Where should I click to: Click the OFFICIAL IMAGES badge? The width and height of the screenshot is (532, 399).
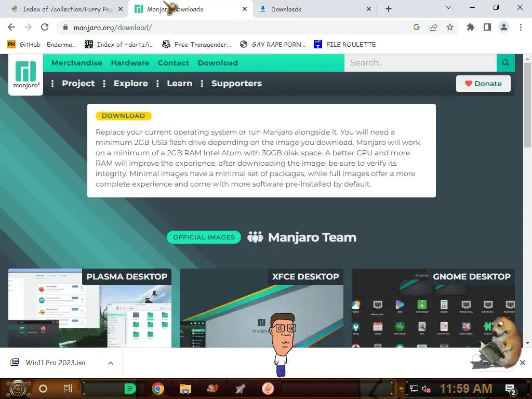pyautogui.click(x=204, y=237)
